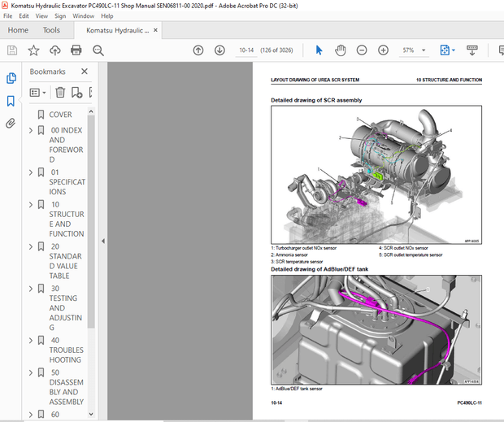Expand the 60 bookmark entry

pyautogui.click(x=31, y=415)
